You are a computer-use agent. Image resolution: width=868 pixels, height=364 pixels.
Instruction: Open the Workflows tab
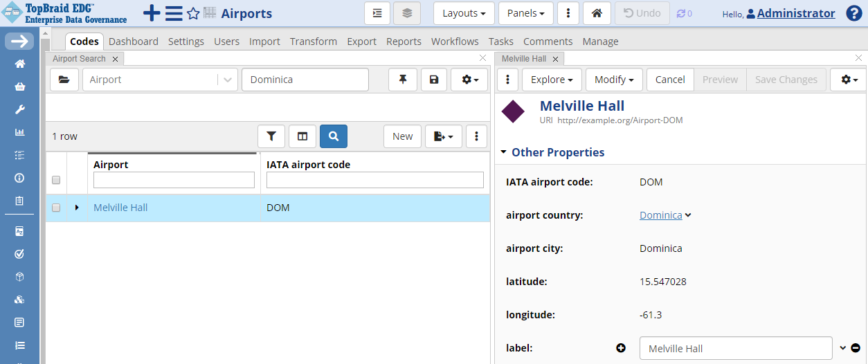(x=455, y=42)
